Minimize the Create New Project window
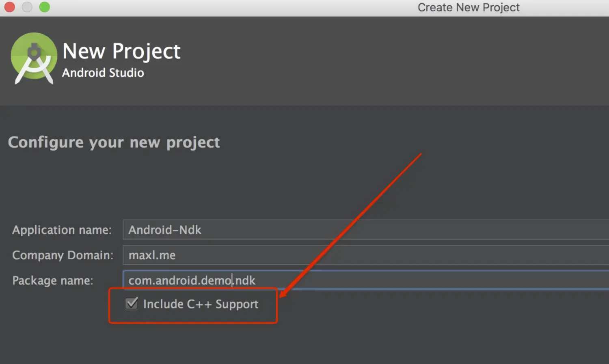 tap(27, 7)
